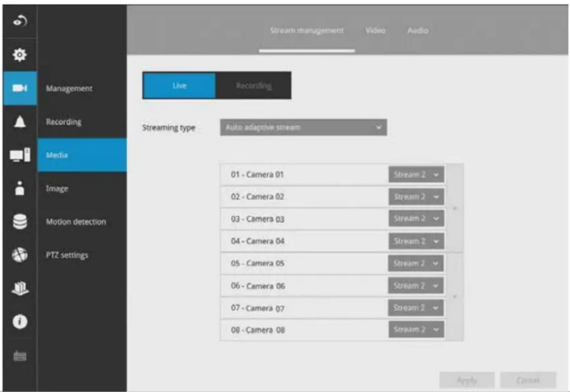Click the network globe icon
The height and width of the screenshot is (392, 570).
20,255
